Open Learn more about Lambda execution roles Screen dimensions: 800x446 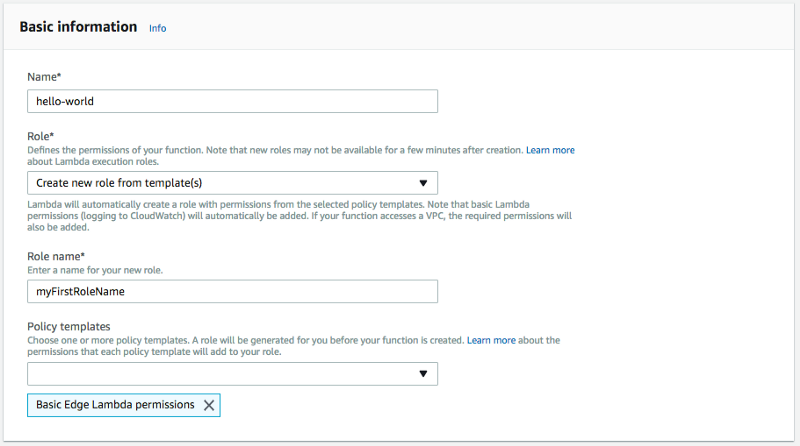[x=550, y=150]
